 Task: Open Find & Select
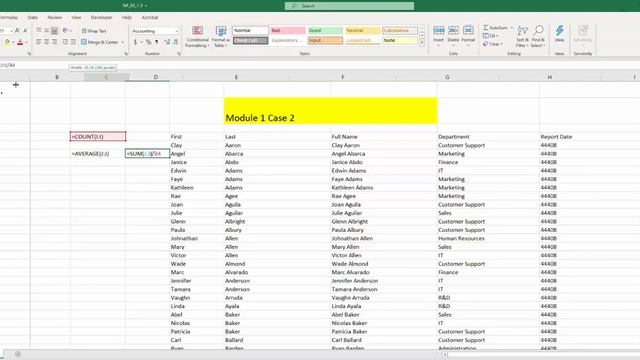pyautogui.click(x=538, y=36)
